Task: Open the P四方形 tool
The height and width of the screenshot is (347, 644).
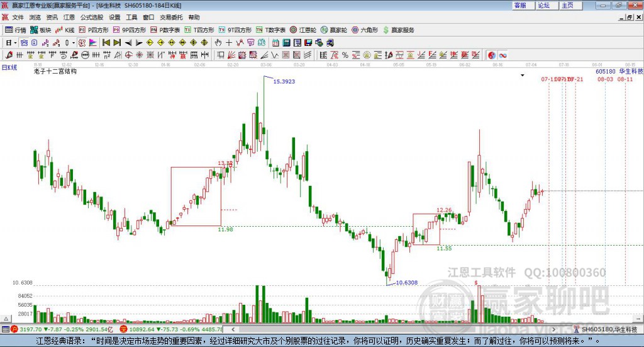Action: pos(94,30)
